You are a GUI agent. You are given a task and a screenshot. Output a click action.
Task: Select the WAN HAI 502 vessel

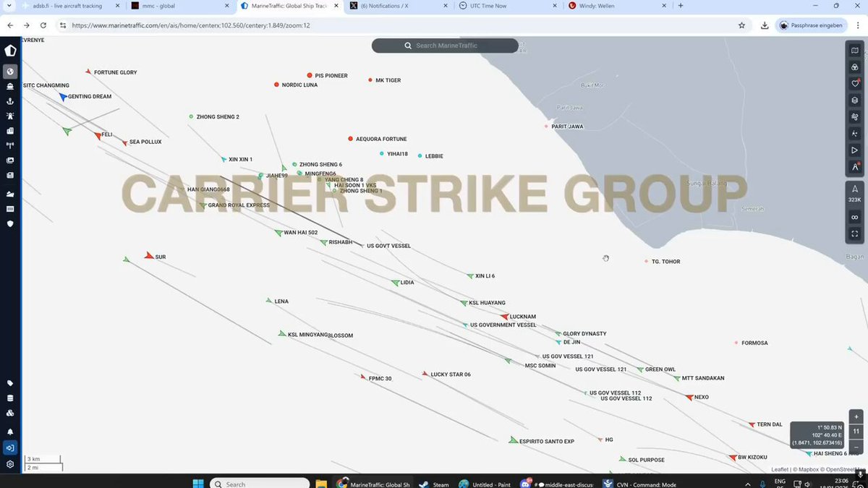coord(278,233)
